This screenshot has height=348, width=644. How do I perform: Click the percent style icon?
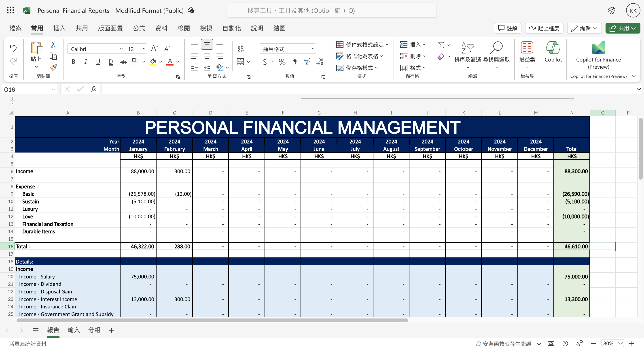(x=282, y=62)
